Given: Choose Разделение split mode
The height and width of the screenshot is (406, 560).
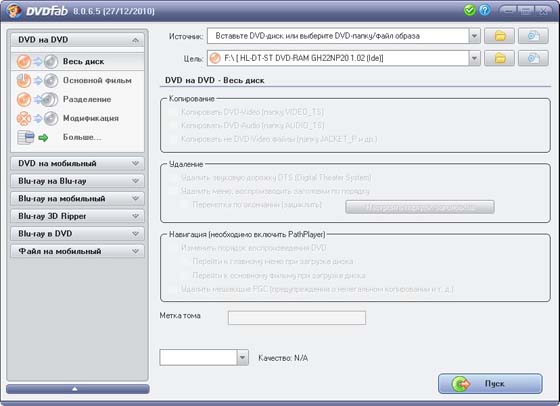Looking at the screenshot, I should point(78,99).
